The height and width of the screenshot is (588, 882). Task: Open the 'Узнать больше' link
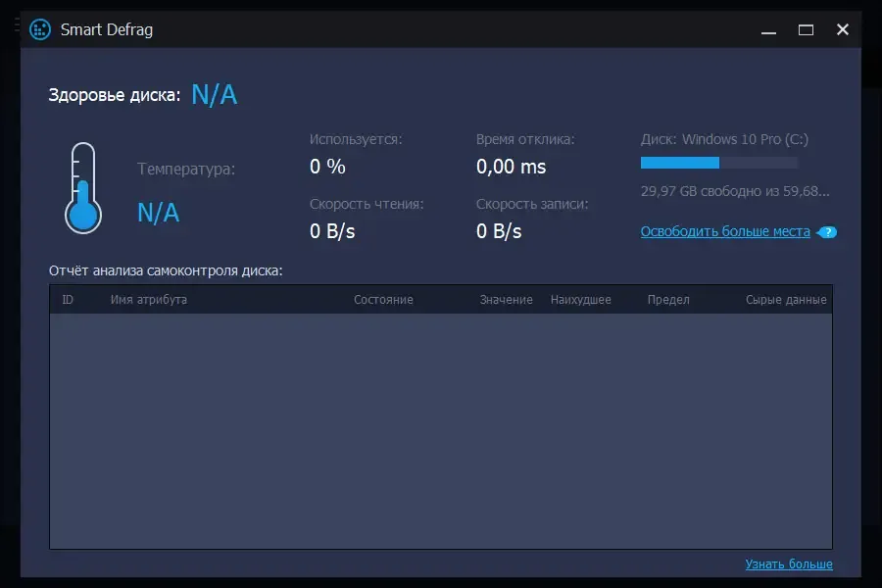point(789,563)
